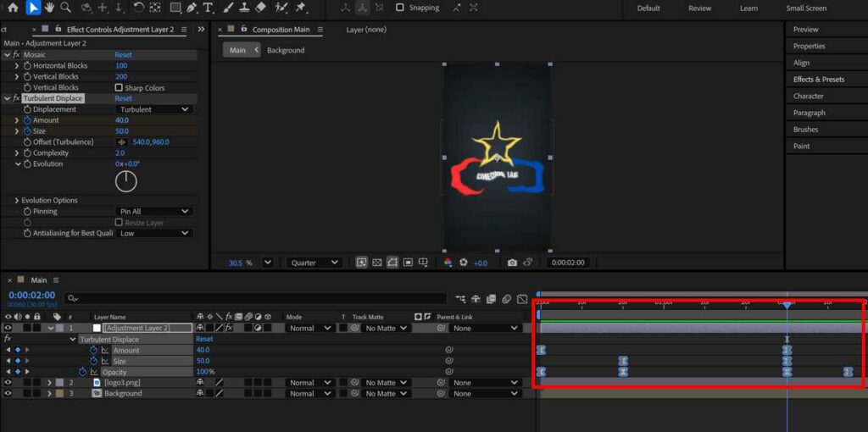Enable the Sharp Colors checkbox
868x432 pixels.
pos(119,87)
